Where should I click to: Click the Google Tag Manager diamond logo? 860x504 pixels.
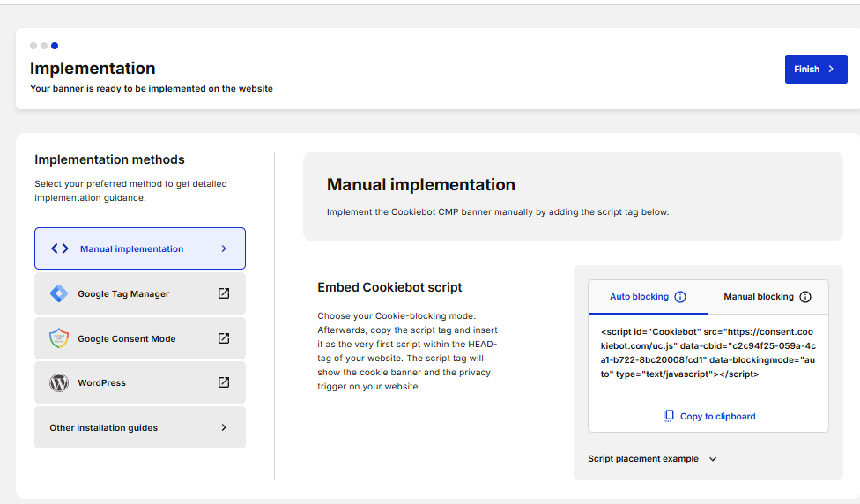pyautogui.click(x=59, y=293)
